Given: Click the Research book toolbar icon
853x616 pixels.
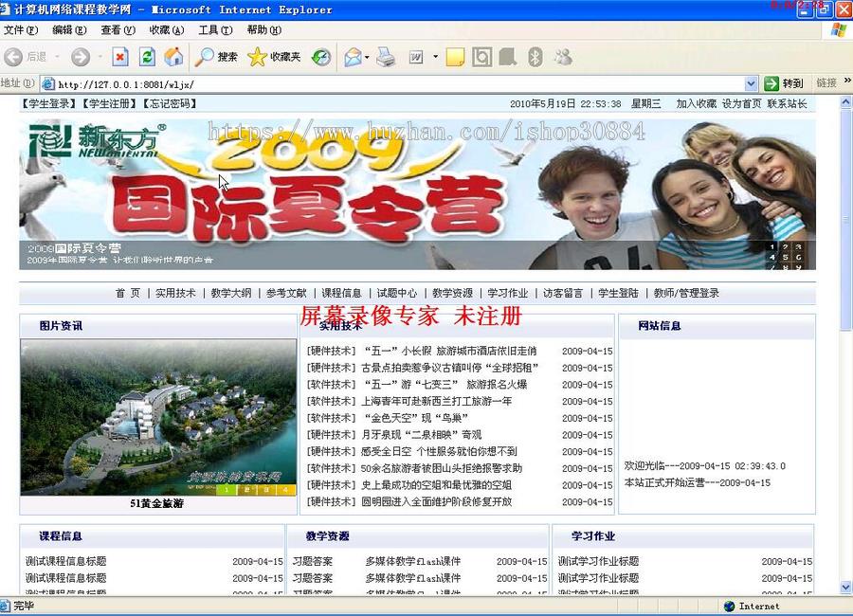Looking at the screenshot, I should tap(508, 57).
